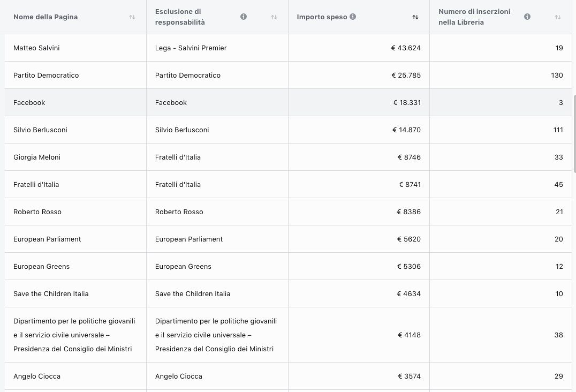Click European Parliament page name

[47, 239]
